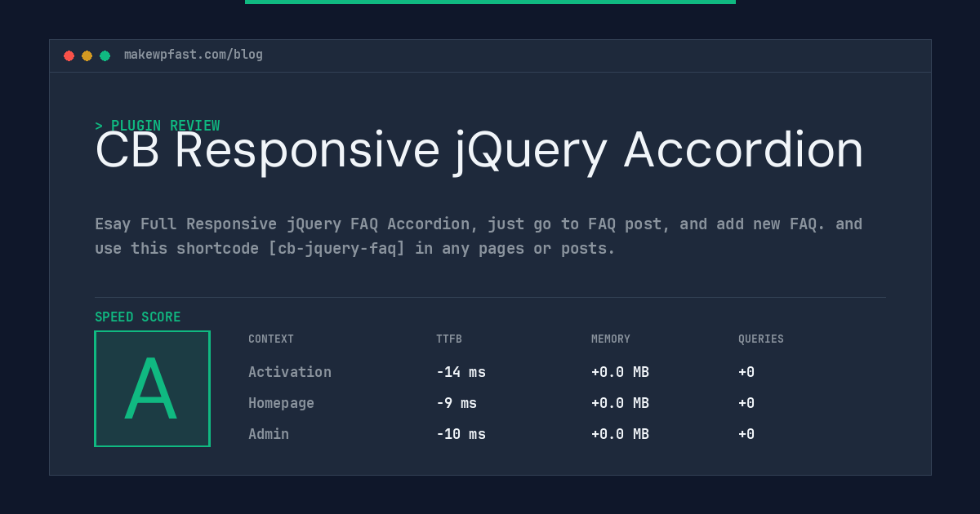
Task: Click the -9 ms TTFB value
Action: [x=457, y=403]
